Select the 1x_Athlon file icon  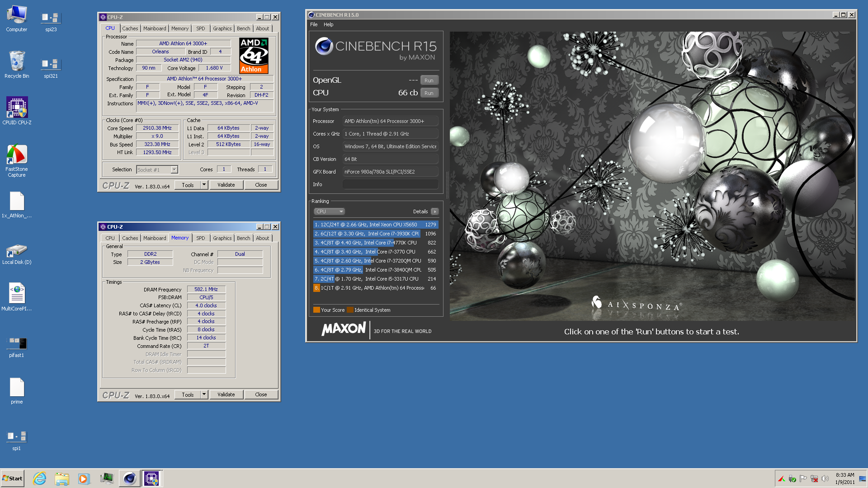[17, 205]
